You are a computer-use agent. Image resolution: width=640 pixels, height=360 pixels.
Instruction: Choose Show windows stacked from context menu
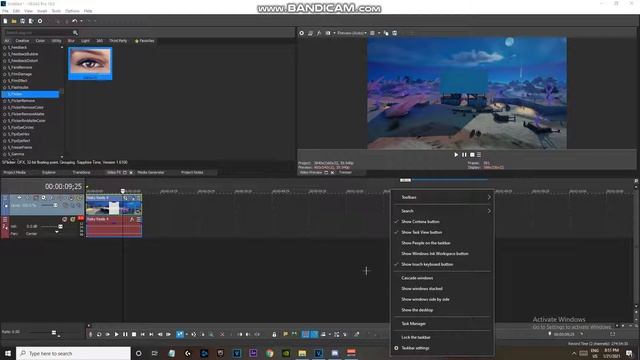[442, 289]
